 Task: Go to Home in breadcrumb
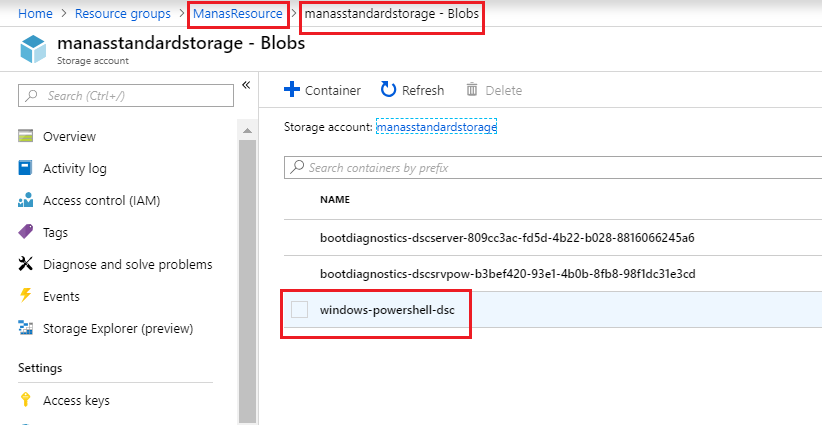click(x=35, y=13)
